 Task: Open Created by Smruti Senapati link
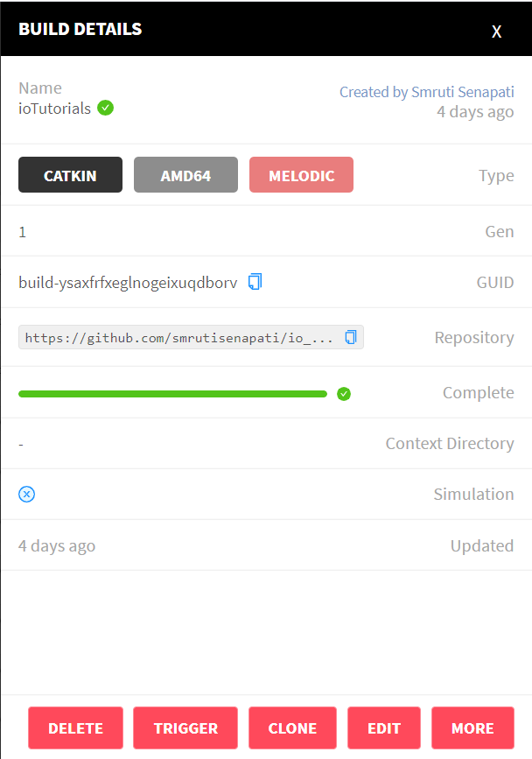point(427,92)
